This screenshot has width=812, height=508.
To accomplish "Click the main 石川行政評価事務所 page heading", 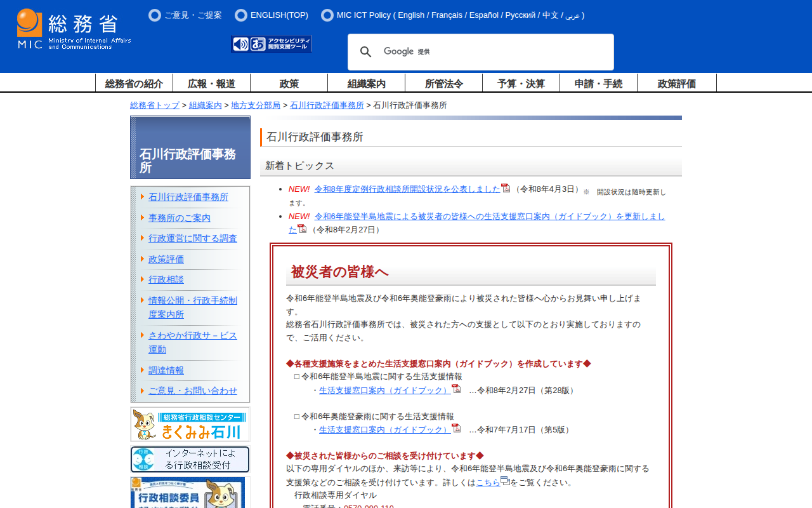I will 315,137.
